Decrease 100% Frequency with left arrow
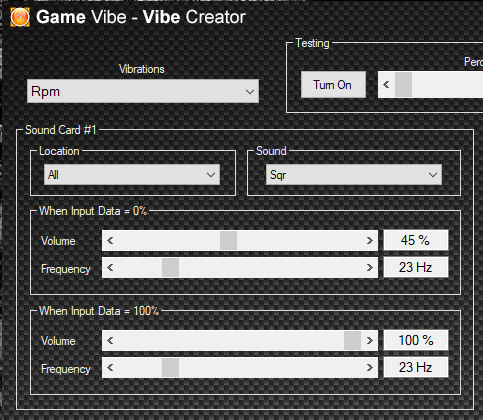Screen dimensions: 483x420 click(110, 367)
